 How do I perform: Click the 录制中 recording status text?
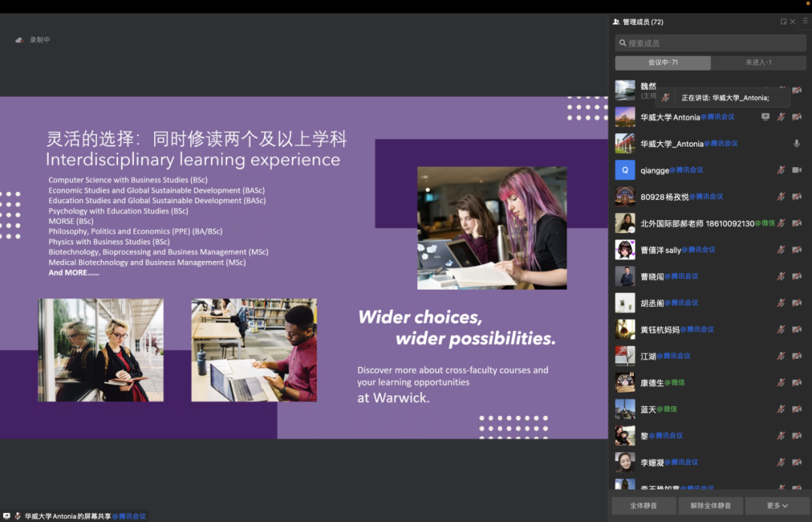(x=40, y=40)
